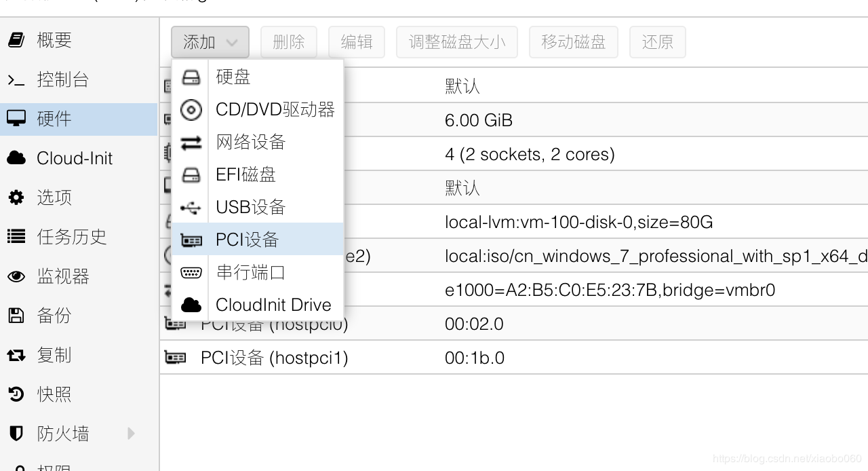Image resolution: width=868 pixels, height=471 pixels.
Task: Click the USB device icon
Action: (191, 207)
